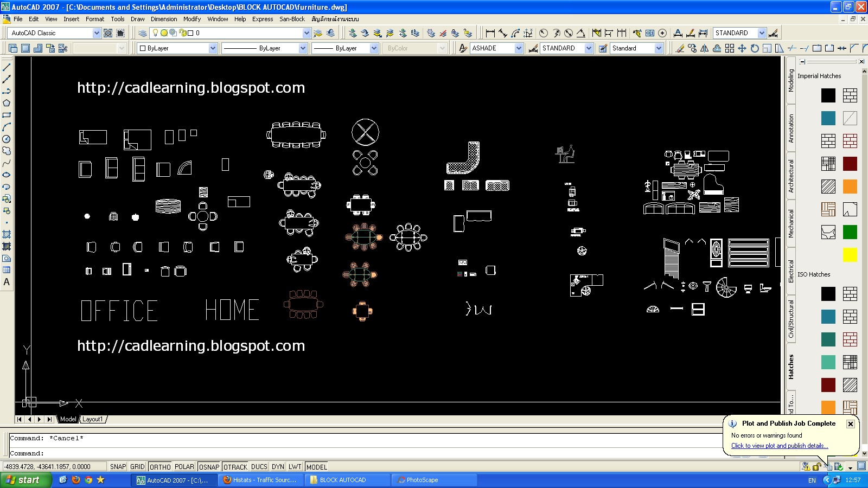Select the Array modify tool
The image size is (868, 488).
[x=730, y=48]
